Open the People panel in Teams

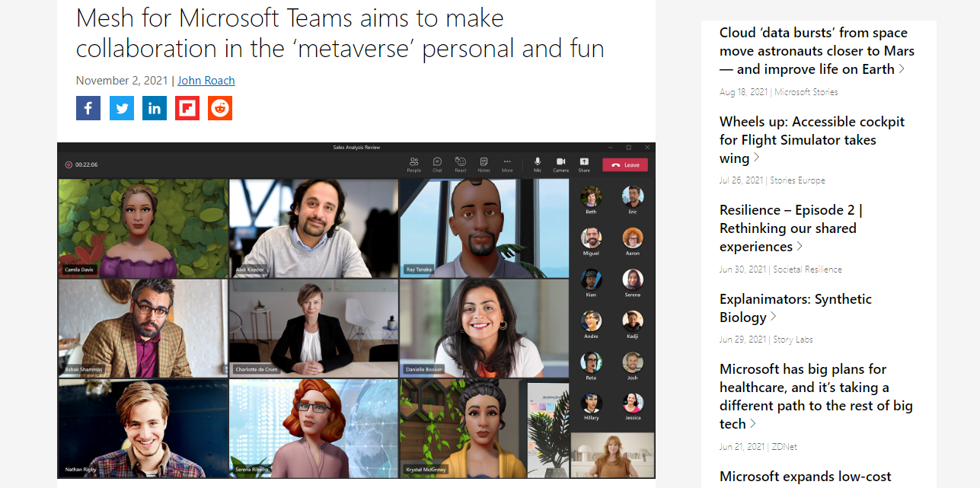point(413,164)
